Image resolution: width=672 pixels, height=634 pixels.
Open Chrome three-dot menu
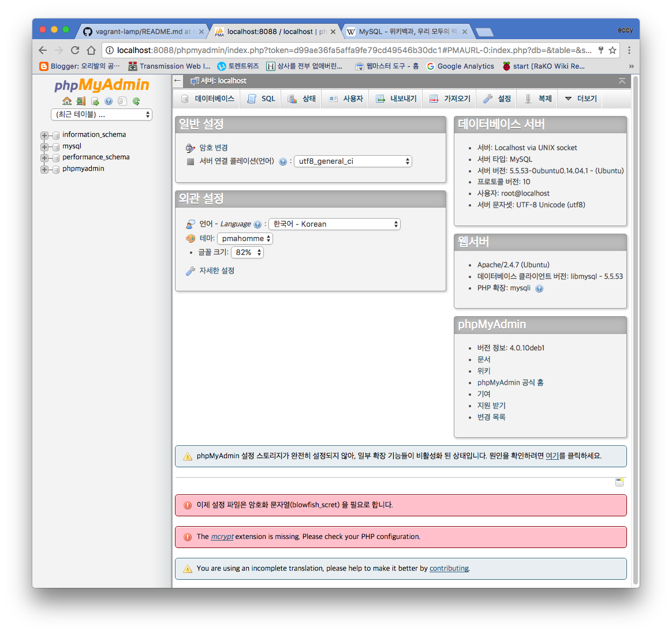tap(629, 50)
